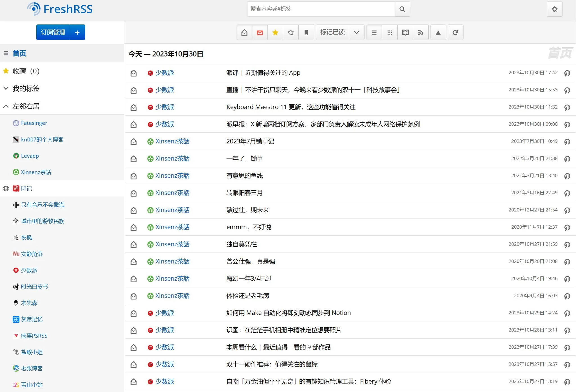Select 只有音乐不会撒谎 feed

[x=43, y=205]
